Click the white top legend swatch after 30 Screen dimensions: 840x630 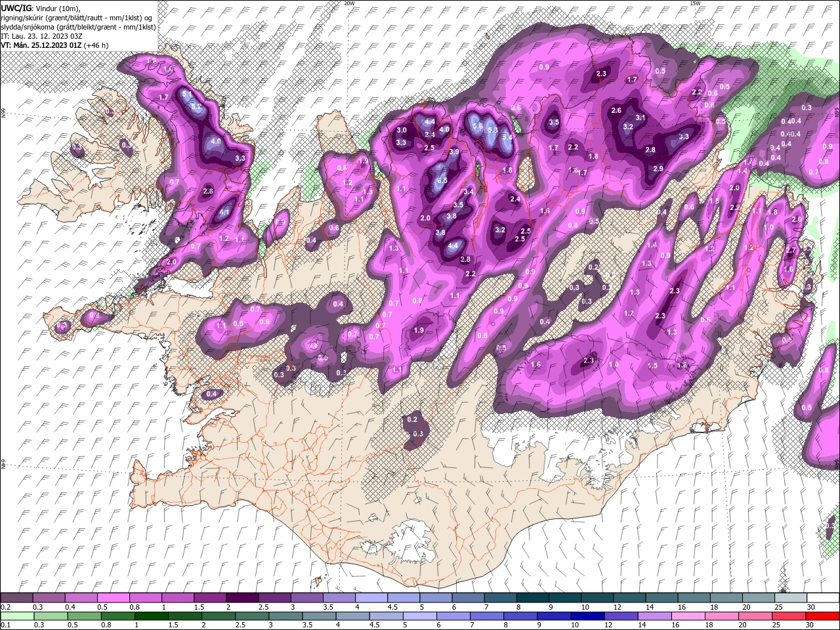pos(822,597)
